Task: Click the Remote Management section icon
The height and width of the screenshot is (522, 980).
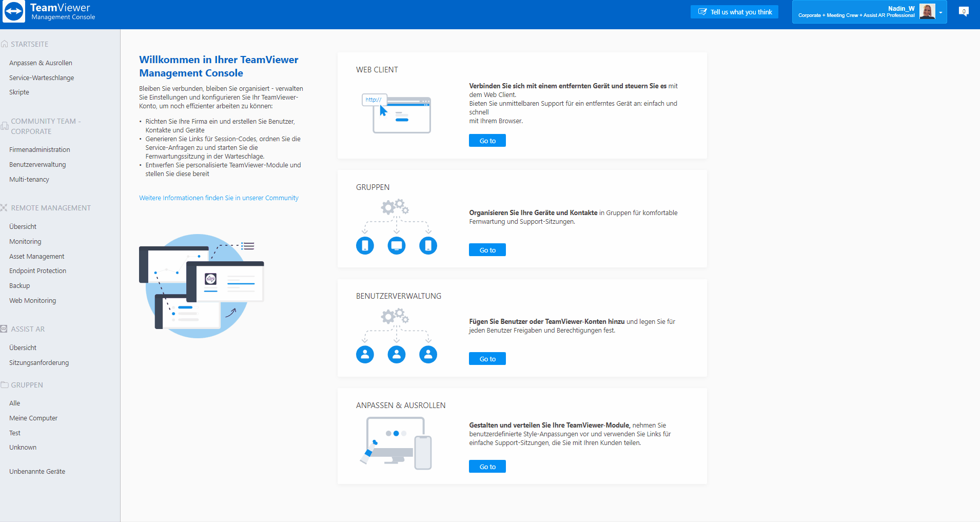Action: pos(4,208)
